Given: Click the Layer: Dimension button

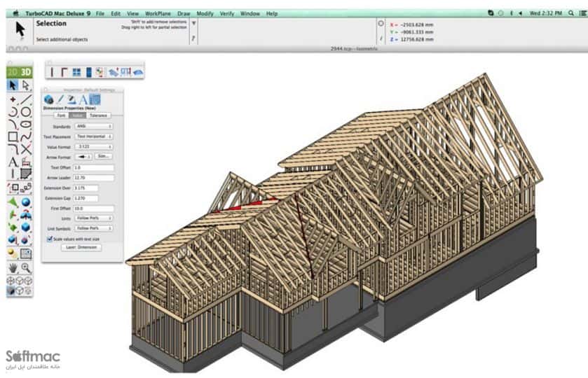Looking at the screenshot, I should click(x=81, y=248).
